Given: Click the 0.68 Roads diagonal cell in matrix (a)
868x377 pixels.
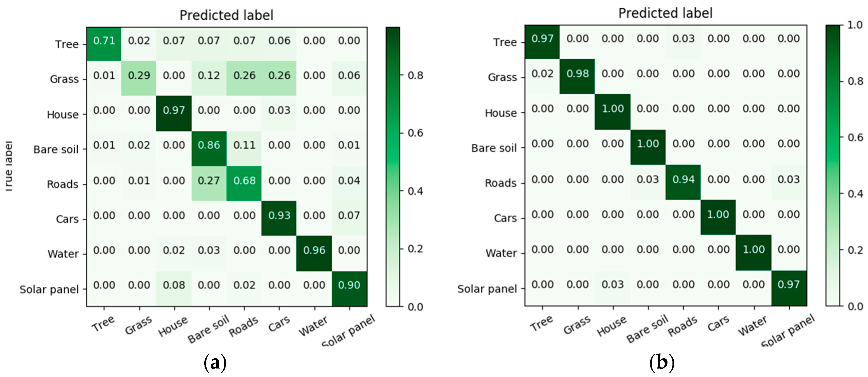Looking at the screenshot, I should [244, 181].
